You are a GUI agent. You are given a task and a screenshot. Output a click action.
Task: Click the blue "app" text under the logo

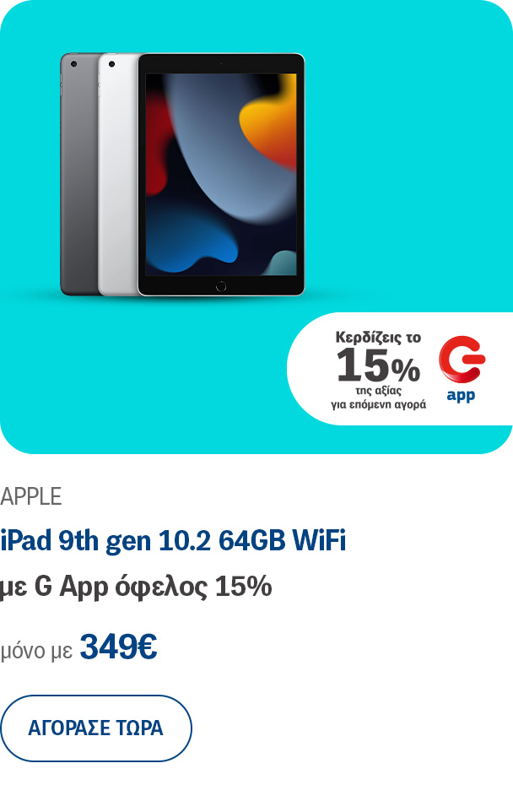click(x=461, y=396)
